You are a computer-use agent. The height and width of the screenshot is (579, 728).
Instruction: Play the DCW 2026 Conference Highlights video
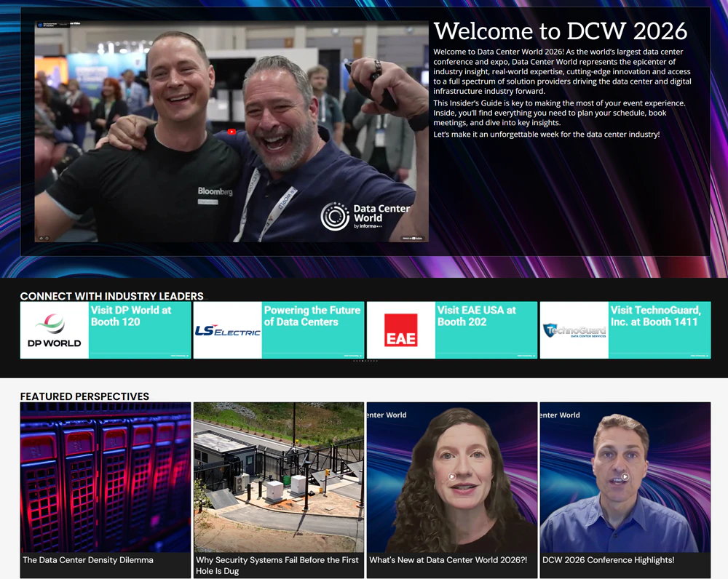pos(625,476)
